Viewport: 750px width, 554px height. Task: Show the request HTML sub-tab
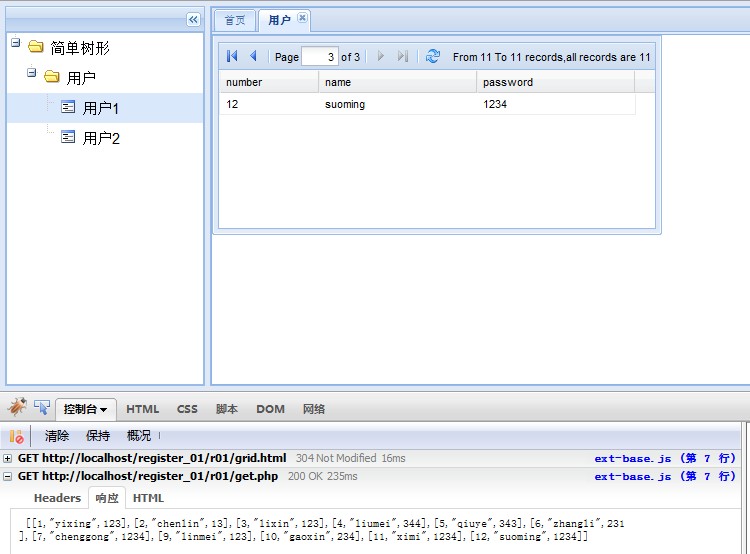click(x=148, y=499)
